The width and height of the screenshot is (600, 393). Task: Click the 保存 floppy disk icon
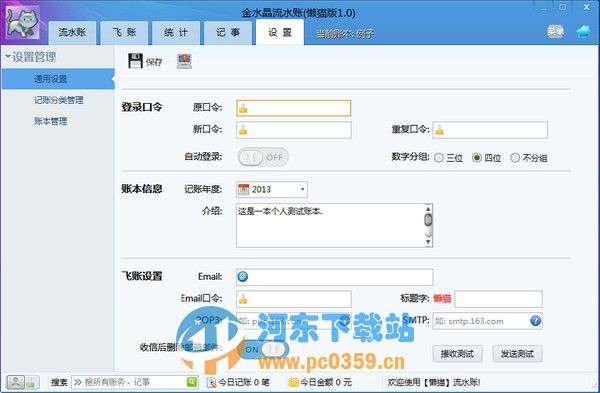135,61
